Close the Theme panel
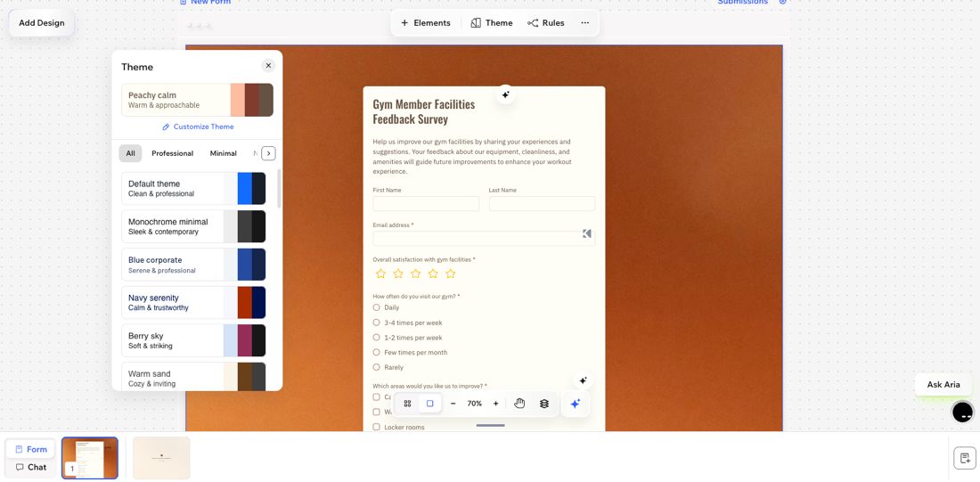This screenshot has width=980, height=482. (x=268, y=66)
